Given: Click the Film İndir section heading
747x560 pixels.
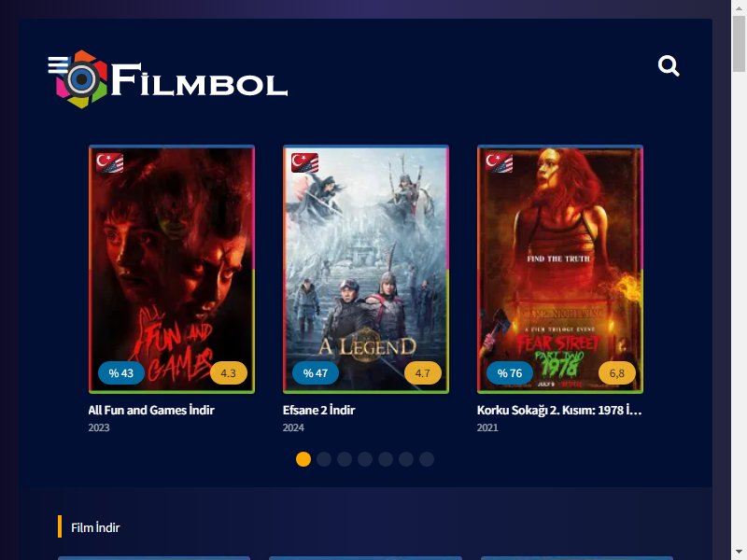Looking at the screenshot, I should point(95,527).
